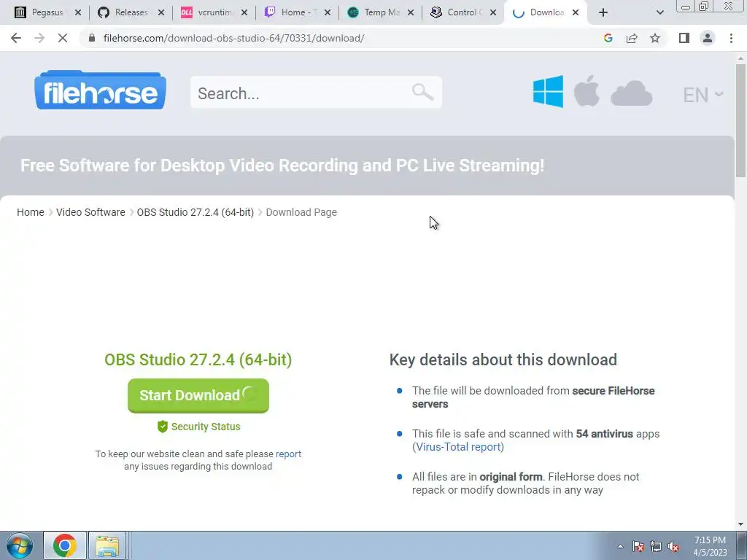747x560 pixels.
Task: Click the share page icon
Action: click(632, 38)
